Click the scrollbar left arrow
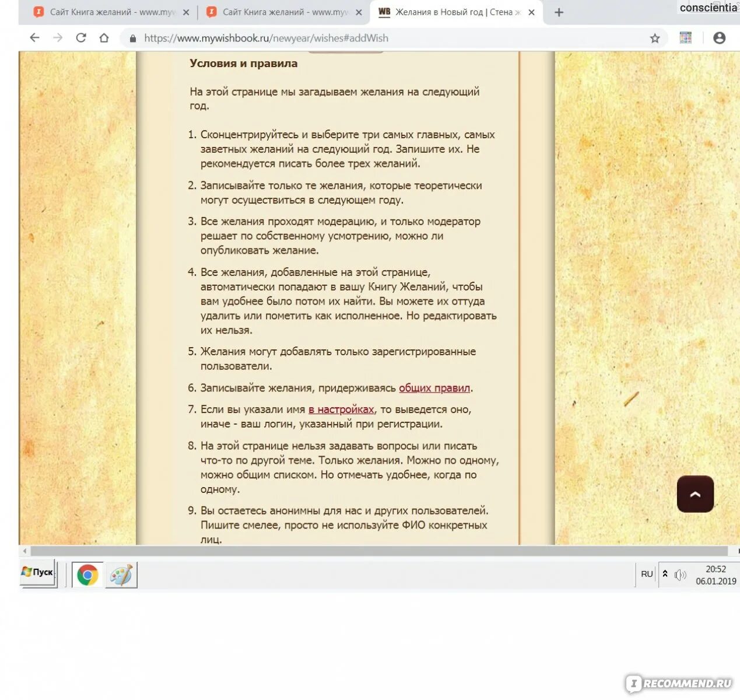Image resolution: width=740 pixels, height=700 pixels. click(24, 551)
